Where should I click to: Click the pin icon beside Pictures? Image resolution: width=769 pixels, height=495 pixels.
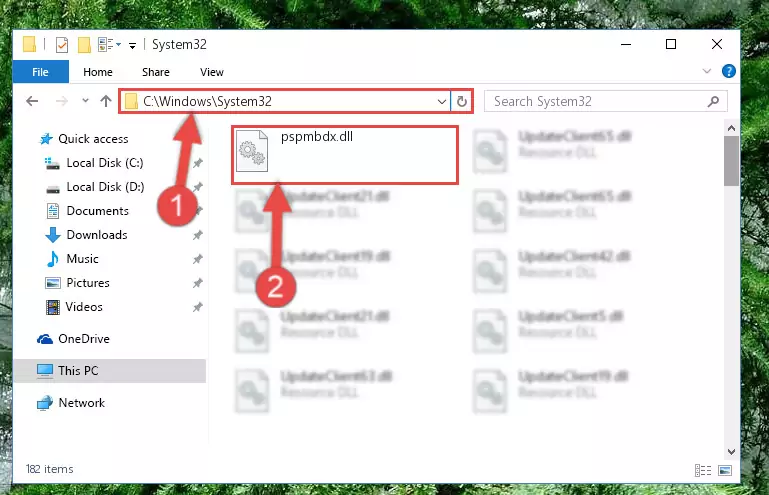[x=198, y=283]
